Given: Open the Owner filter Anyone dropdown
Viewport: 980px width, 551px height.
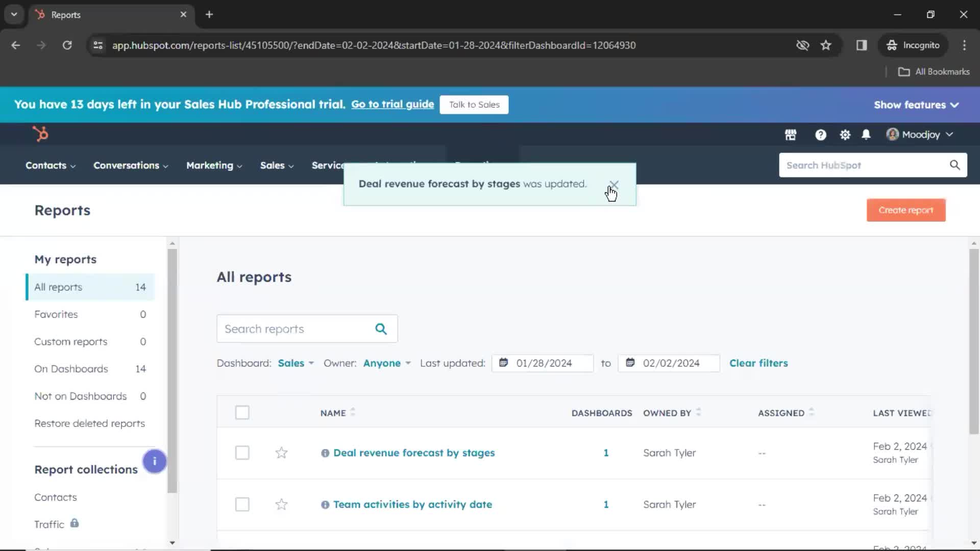Looking at the screenshot, I should coord(387,363).
